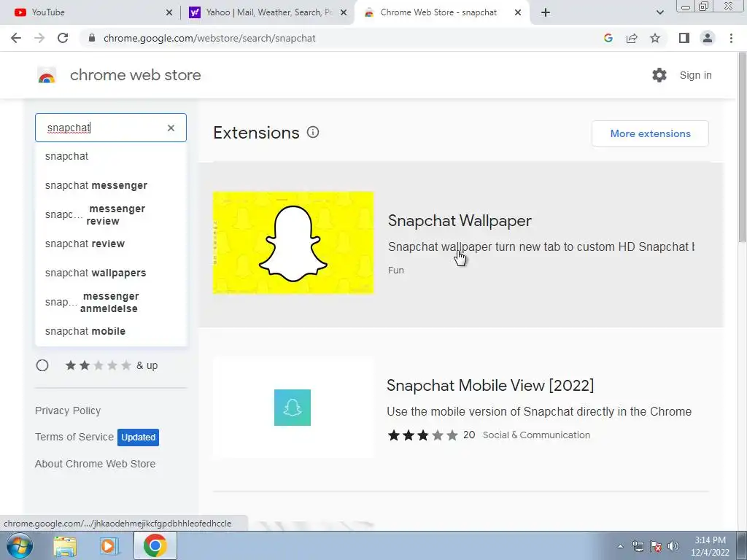Switch to the Yahoo Mail tab
This screenshot has height=560, width=747.
[268, 12]
